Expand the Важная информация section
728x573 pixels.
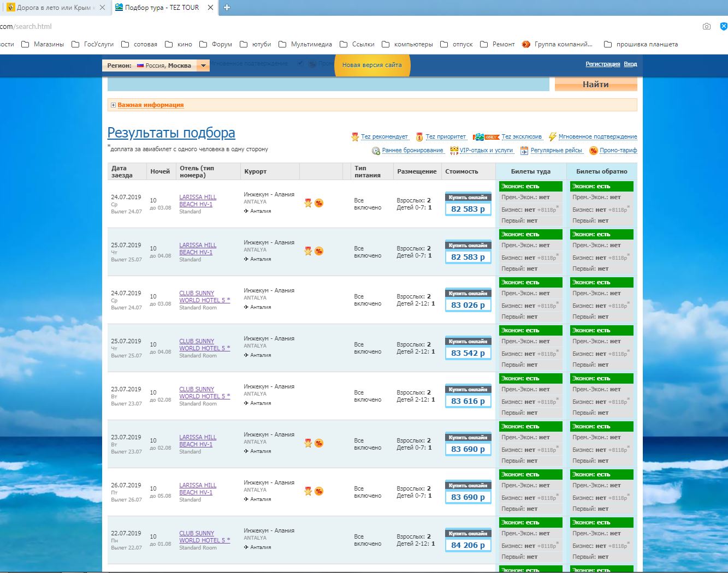coord(113,105)
